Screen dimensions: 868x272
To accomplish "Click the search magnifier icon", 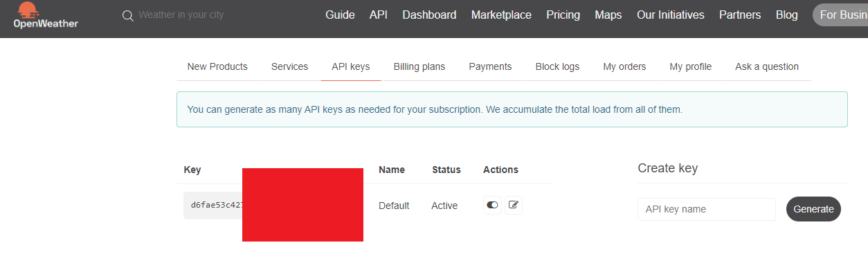I will pos(127,15).
